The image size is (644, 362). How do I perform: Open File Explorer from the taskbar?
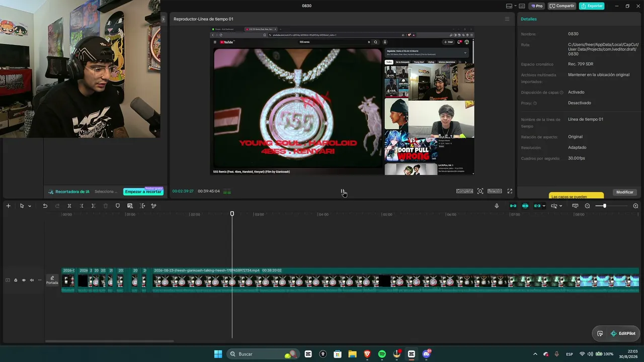tap(352, 354)
